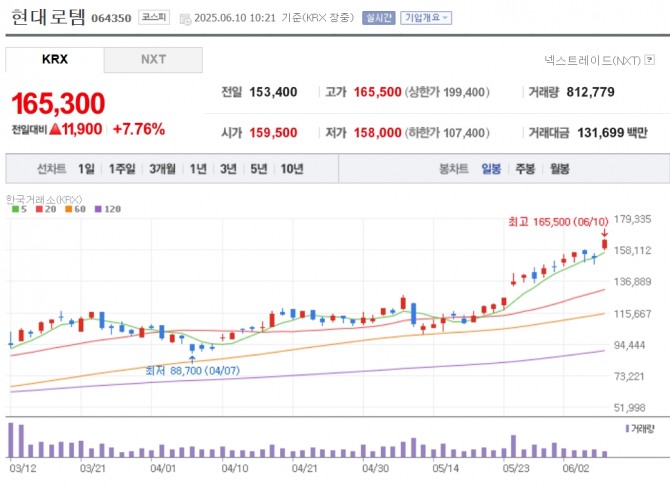Screen dimensions: 670x492
Task: Select 5년 line chart period
Action: 259,169
